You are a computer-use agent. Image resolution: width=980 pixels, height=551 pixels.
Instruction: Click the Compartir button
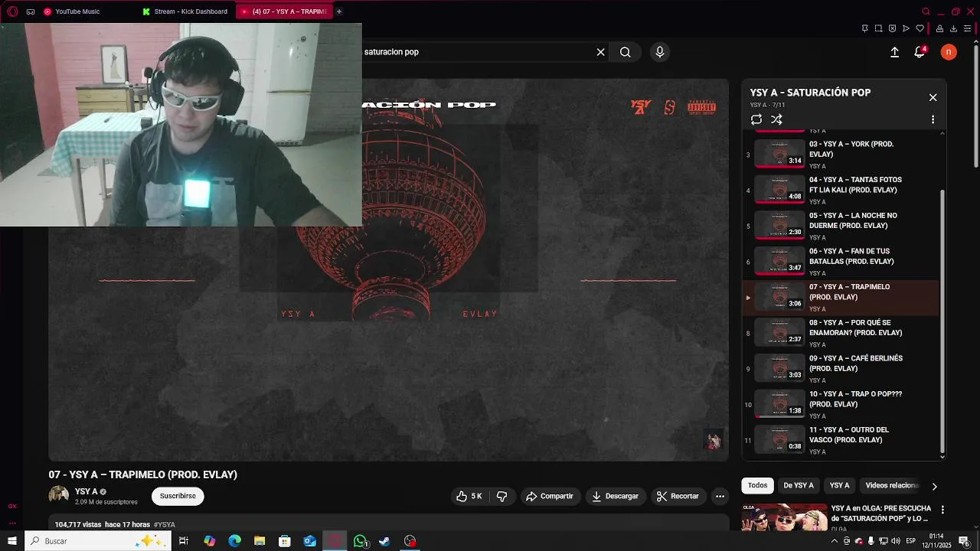(549, 496)
